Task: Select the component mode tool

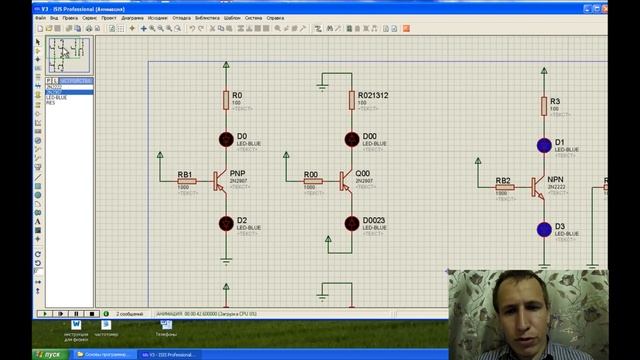Action: 38,51
